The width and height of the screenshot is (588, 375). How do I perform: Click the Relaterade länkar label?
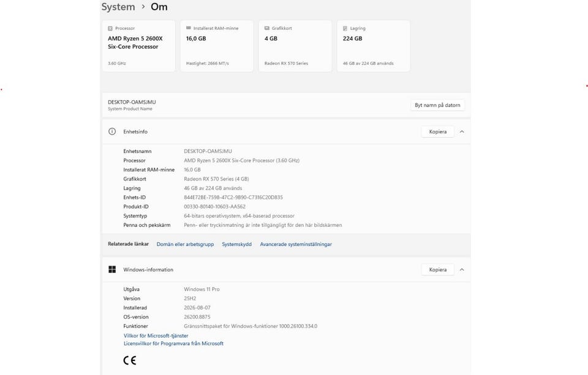pos(128,244)
